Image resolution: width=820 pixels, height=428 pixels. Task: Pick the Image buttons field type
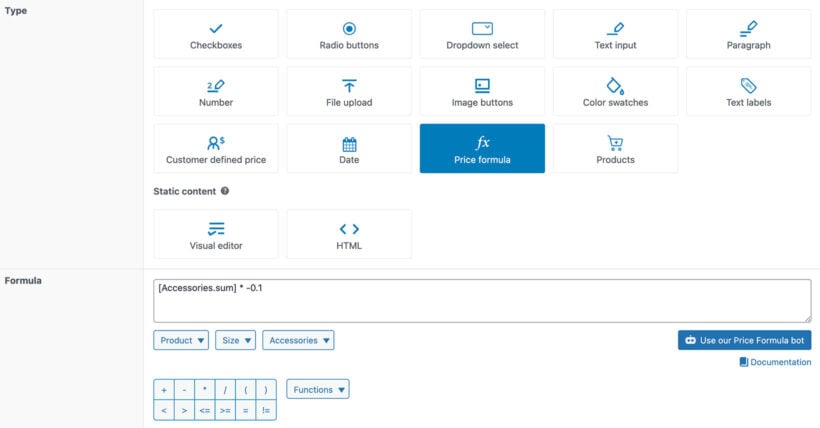(x=482, y=91)
